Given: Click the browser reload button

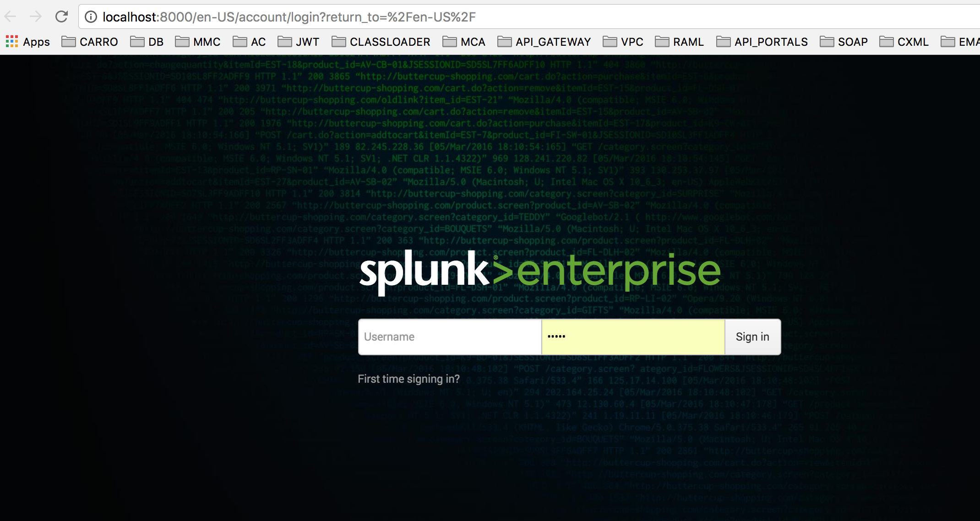Looking at the screenshot, I should [x=61, y=16].
